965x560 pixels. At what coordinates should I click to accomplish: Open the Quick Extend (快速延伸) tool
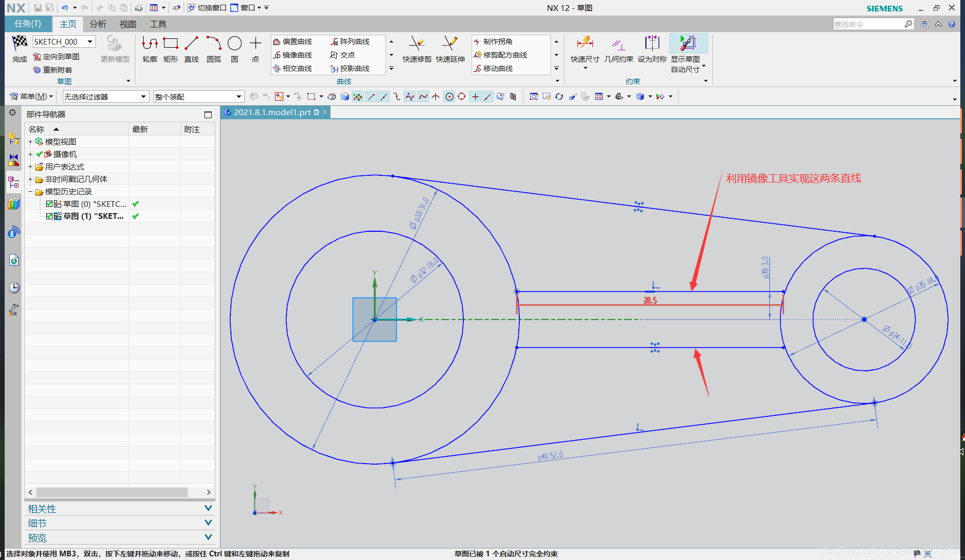point(450,50)
